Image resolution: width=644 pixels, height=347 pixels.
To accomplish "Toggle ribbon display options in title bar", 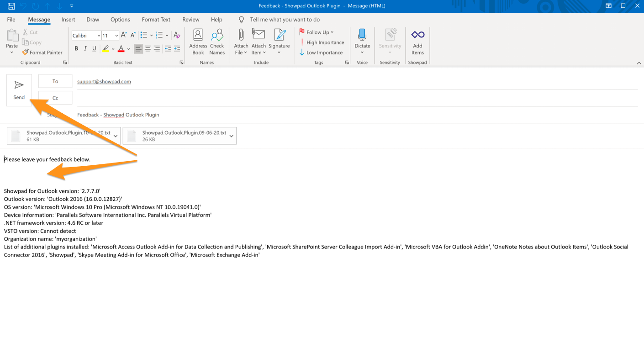I will pyautogui.click(x=608, y=6).
